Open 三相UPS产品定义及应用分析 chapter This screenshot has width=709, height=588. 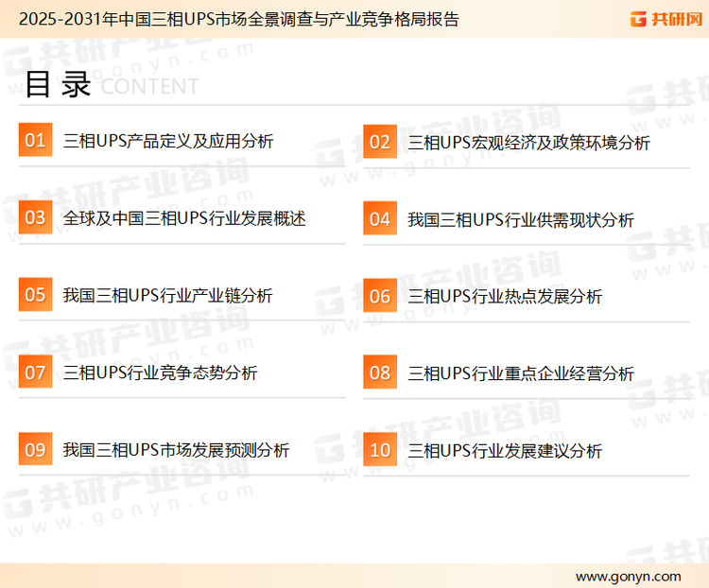tap(168, 142)
